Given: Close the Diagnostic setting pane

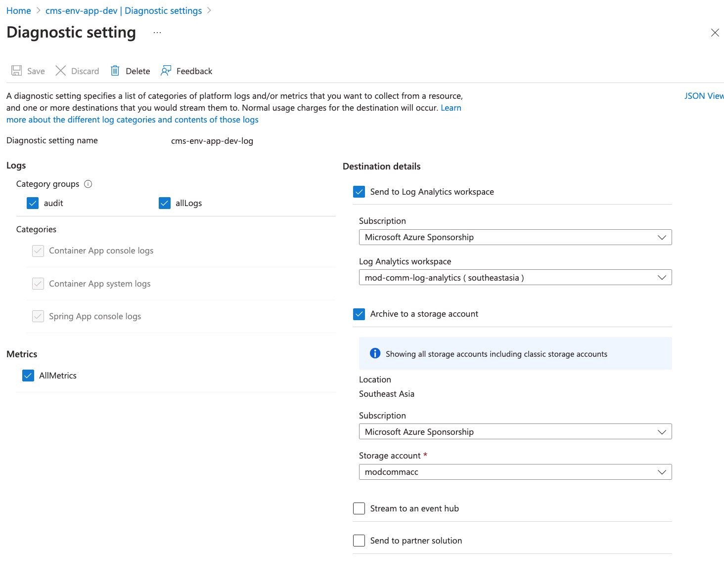Looking at the screenshot, I should click(x=715, y=33).
